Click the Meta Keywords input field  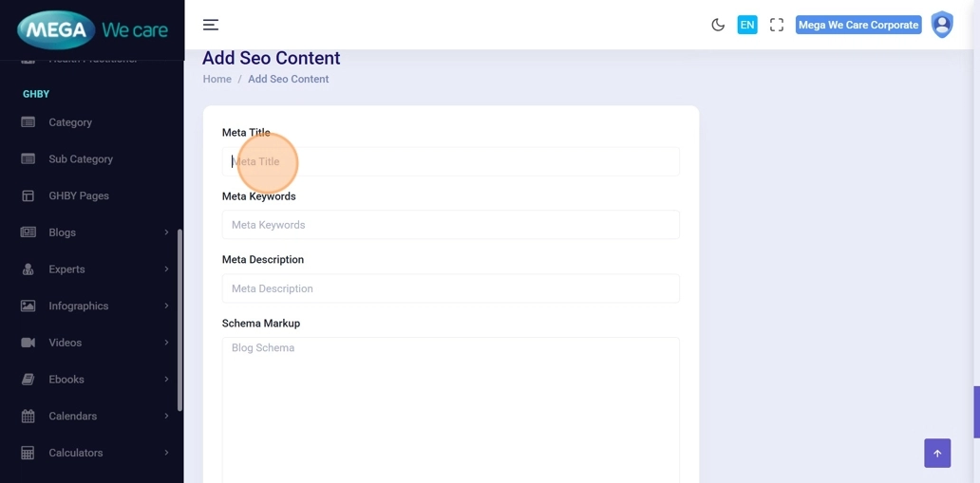coord(450,225)
